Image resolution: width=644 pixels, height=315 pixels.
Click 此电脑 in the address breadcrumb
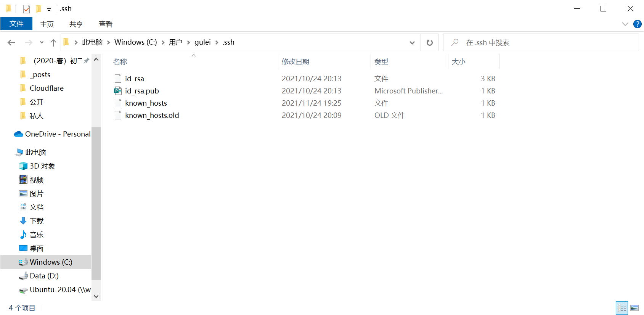pos(92,42)
